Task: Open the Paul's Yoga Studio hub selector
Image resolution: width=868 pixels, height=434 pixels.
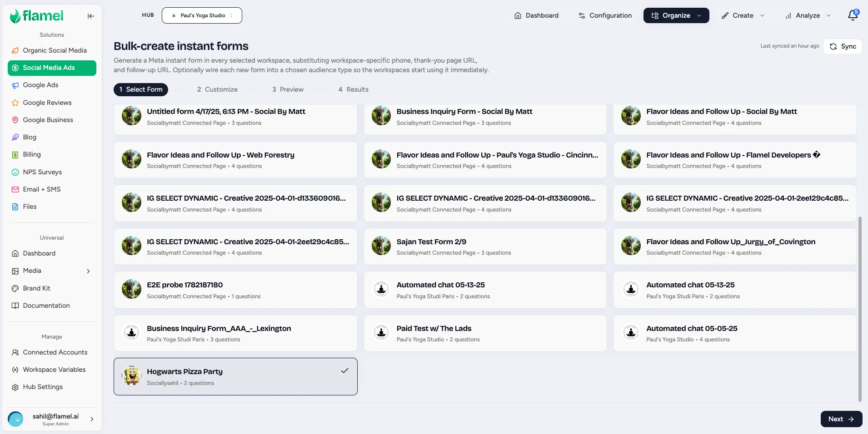Action: tap(202, 15)
